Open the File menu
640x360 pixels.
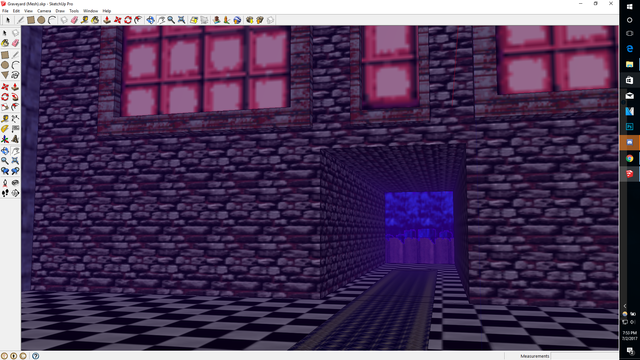coord(5,11)
